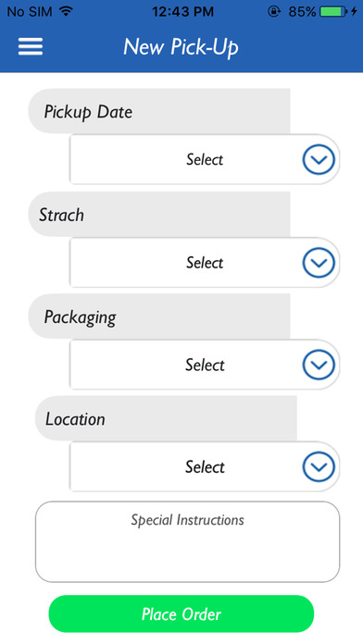Tap the New Pick-Up header title

click(181, 47)
